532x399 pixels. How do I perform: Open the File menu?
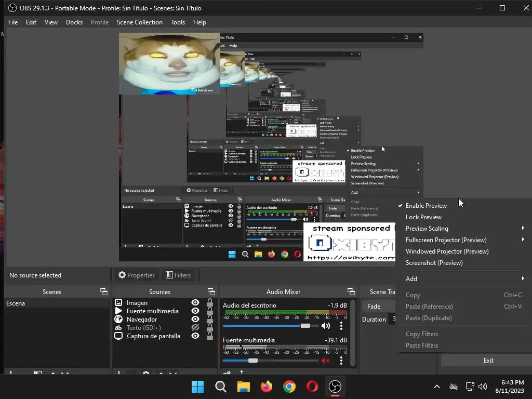pyautogui.click(x=13, y=22)
